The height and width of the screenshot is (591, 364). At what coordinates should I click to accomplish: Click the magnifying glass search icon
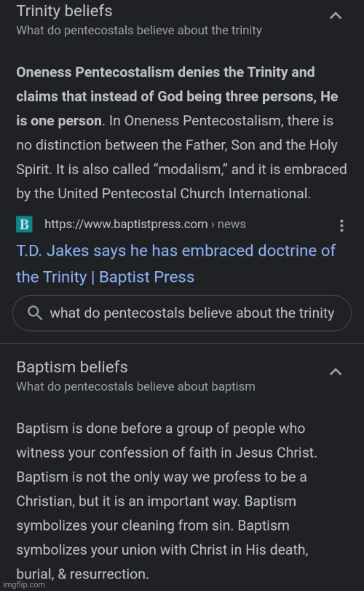(35, 313)
